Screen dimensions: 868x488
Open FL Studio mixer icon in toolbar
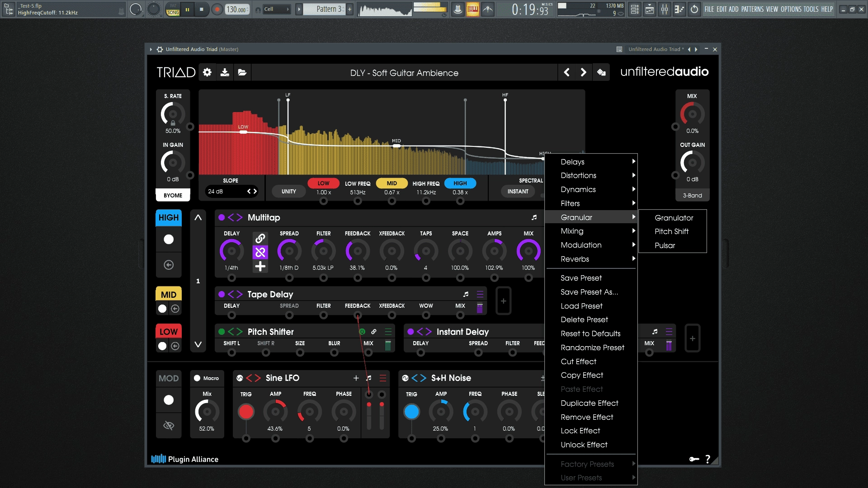tap(665, 9)
